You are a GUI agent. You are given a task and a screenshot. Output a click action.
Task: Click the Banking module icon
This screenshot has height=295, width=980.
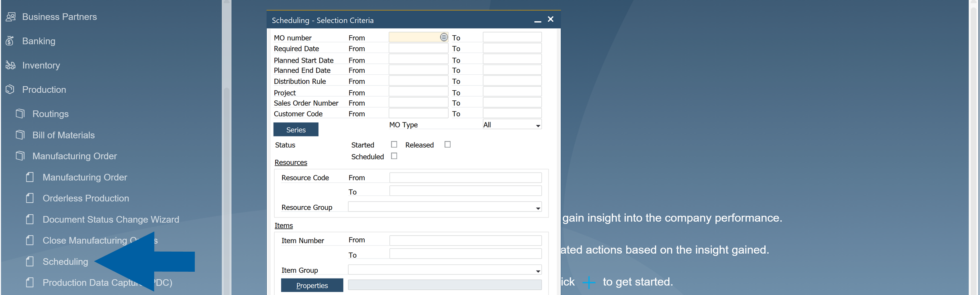pos(10,41)
